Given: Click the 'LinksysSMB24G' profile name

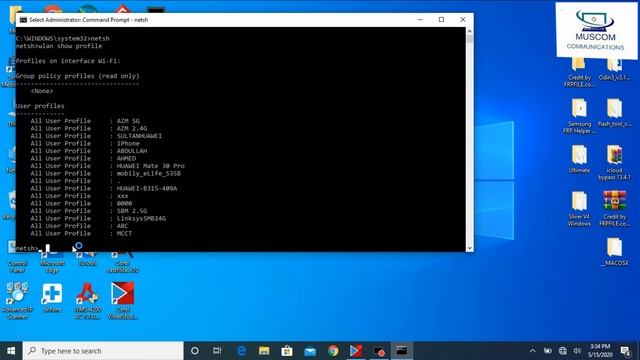Looking at the screenshot, I should 141,218.
